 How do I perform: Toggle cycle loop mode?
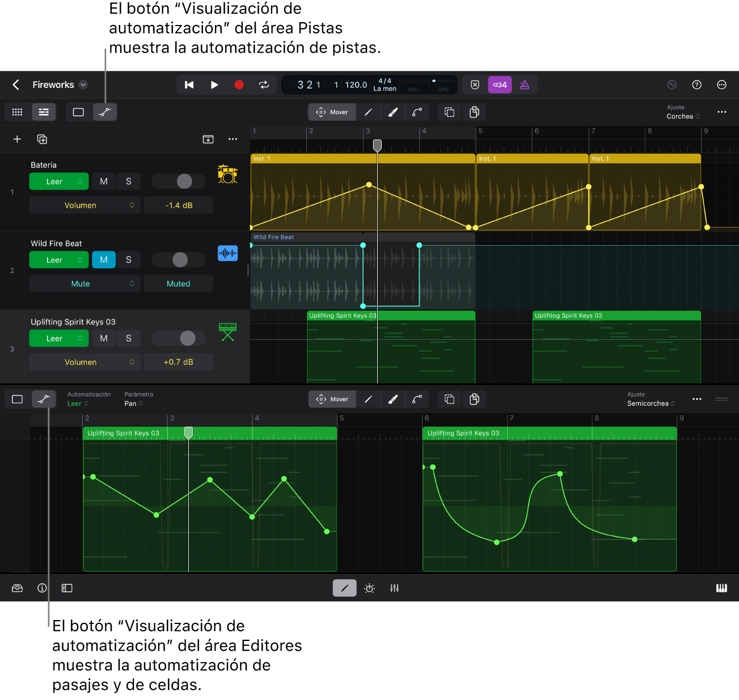pos(264,85)
